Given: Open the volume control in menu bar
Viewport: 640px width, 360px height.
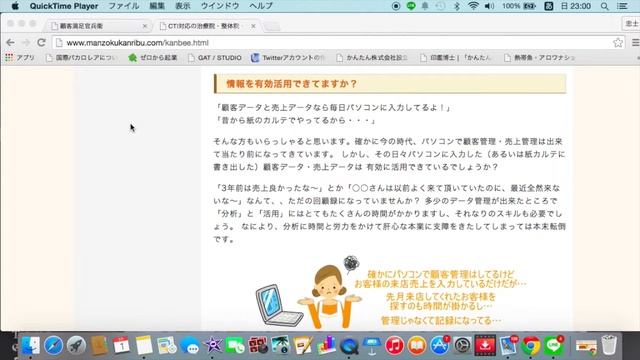Looking at the screenshot, I should (489, 6).
